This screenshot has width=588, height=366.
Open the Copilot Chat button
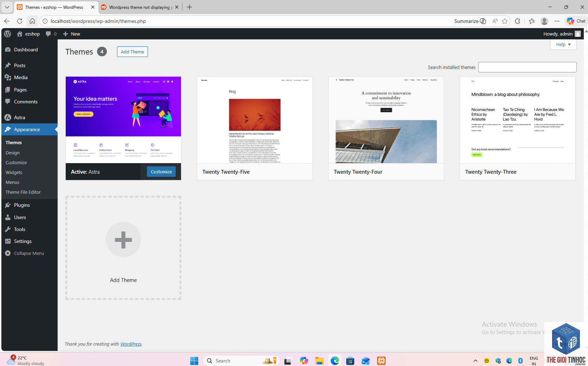[x=576, y=21]
